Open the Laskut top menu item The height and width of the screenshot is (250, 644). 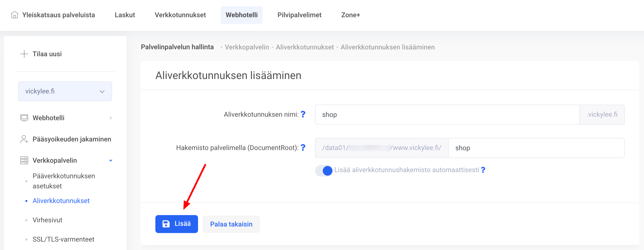[x=125, y=15]
